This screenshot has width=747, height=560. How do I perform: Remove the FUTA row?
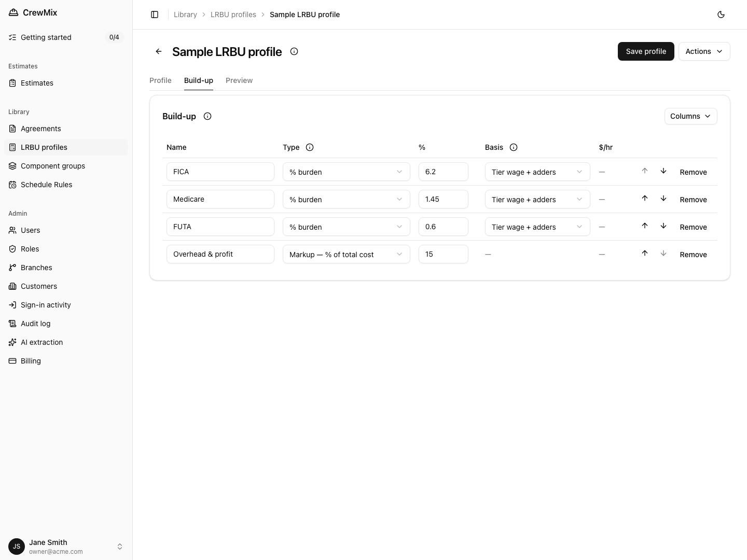(x=693, y=227)
